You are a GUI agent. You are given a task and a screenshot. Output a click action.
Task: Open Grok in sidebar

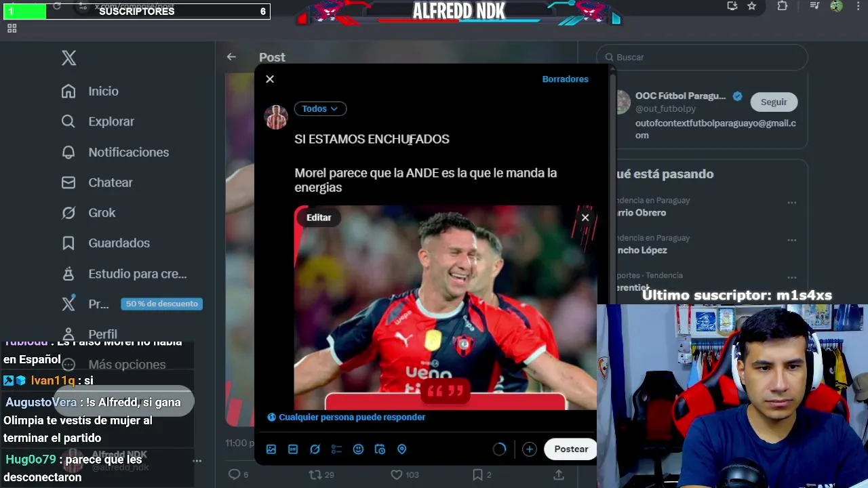click(x=88, y=213)
